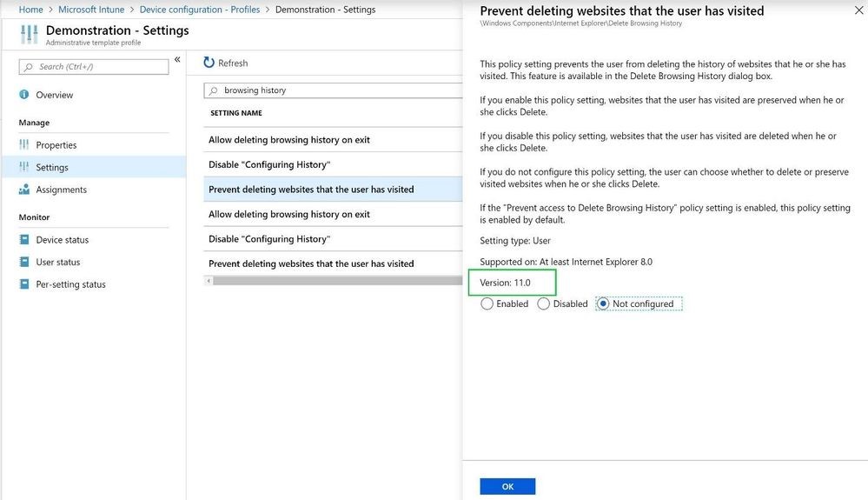Go to Device configuration - Profiles breadcrumb
868x500 pixels.
click(199, 10)
